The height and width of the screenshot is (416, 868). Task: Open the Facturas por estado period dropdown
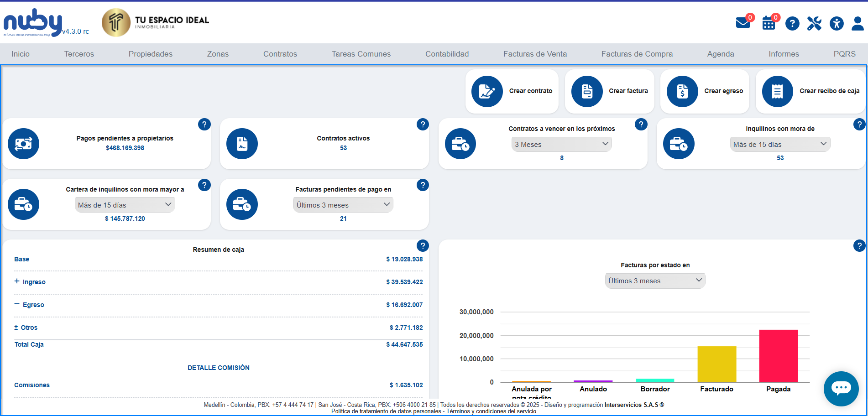pos(655,281)
